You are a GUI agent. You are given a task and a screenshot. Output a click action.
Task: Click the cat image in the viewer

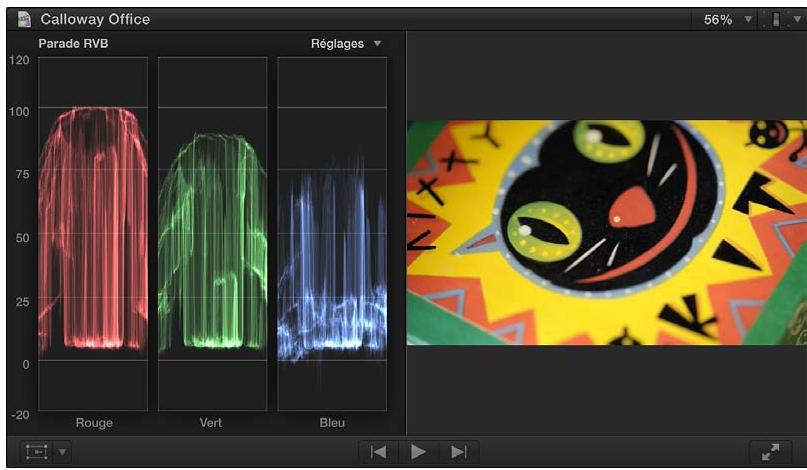point(607,232)
